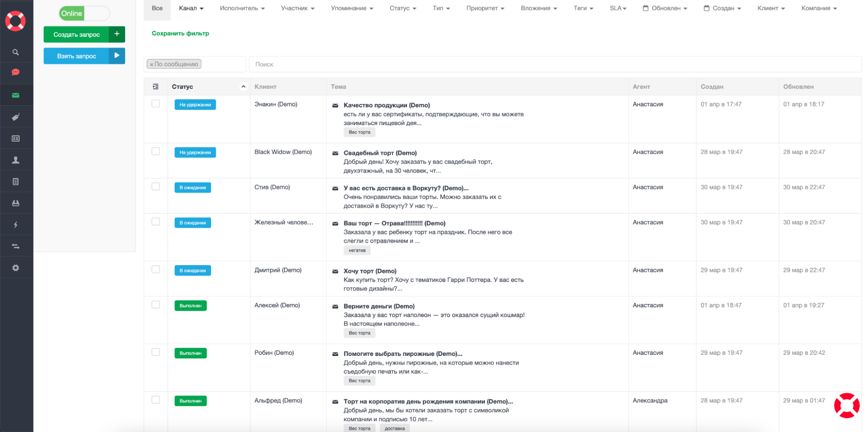Open the settings gear in the sidebar
Viewport: 868px width, 432px height.
(x=16, y=268)
